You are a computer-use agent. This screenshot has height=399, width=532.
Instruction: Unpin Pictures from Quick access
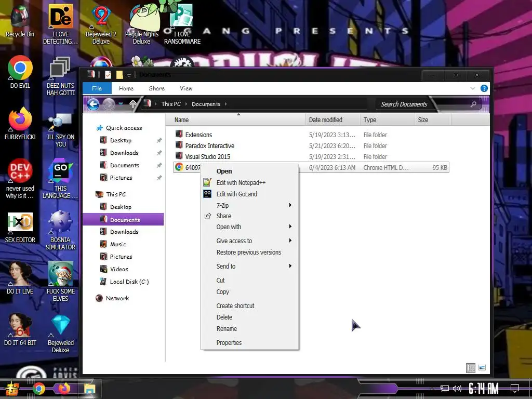[159, 178]
